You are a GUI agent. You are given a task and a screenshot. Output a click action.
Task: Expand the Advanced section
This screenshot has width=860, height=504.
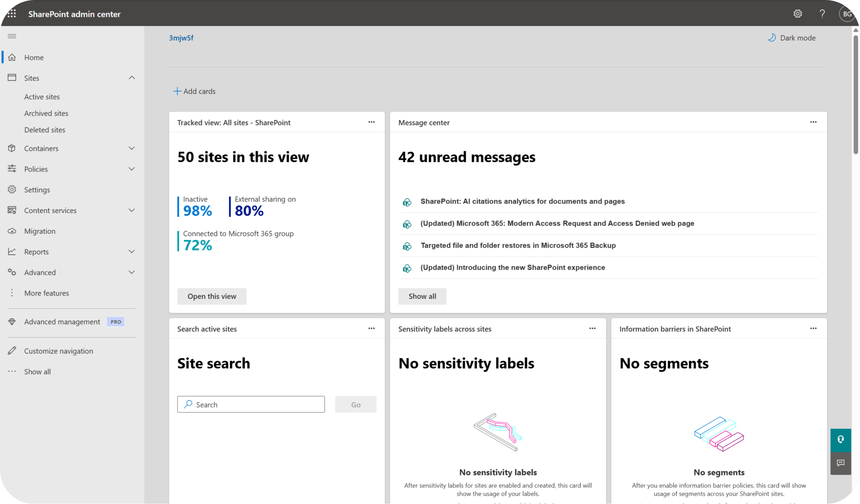click(x=131, y=272)
